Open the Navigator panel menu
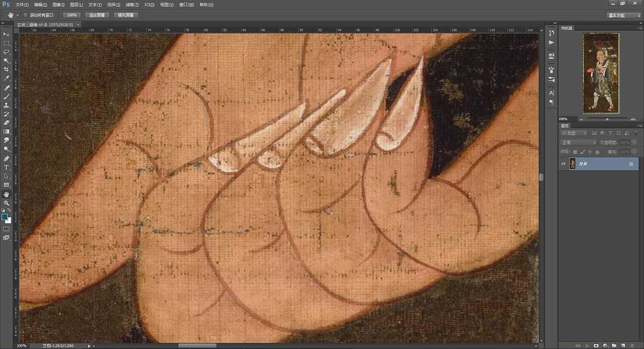 pos(639,28)
